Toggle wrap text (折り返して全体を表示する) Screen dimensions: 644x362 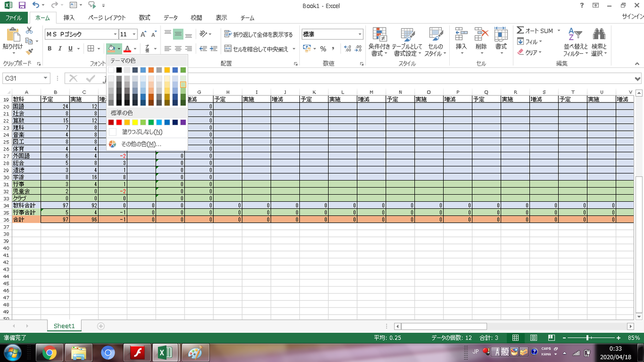click(x=259, y=35)
